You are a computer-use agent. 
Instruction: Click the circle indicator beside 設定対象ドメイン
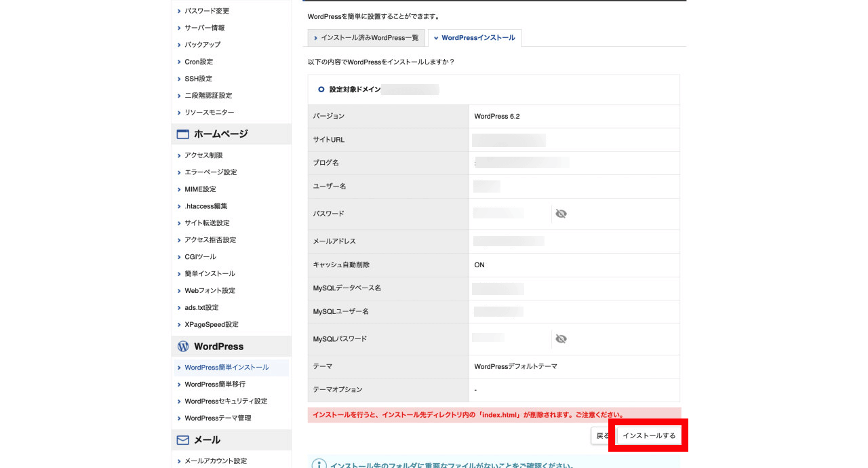coord(320,89)
